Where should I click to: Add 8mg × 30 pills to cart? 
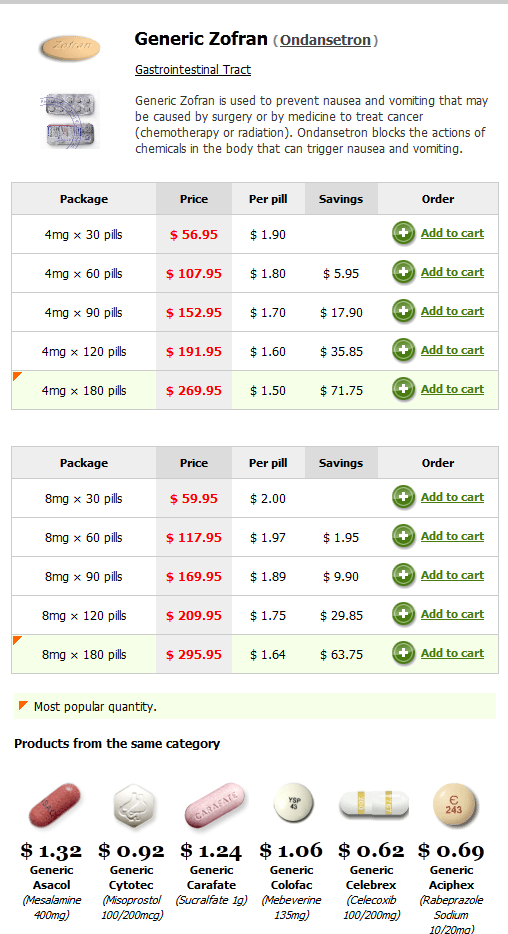(452, 497)
